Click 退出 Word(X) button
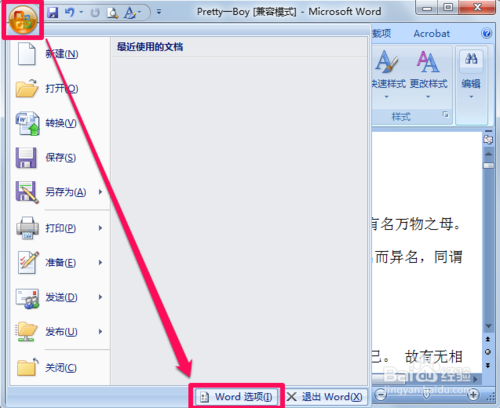The width and height of the screenshot is (500, 408). pyautogui.click(x=324, y=397)
